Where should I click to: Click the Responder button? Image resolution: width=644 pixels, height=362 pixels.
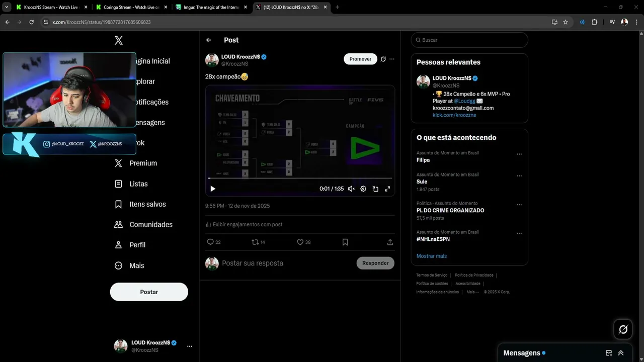(375, 263)
